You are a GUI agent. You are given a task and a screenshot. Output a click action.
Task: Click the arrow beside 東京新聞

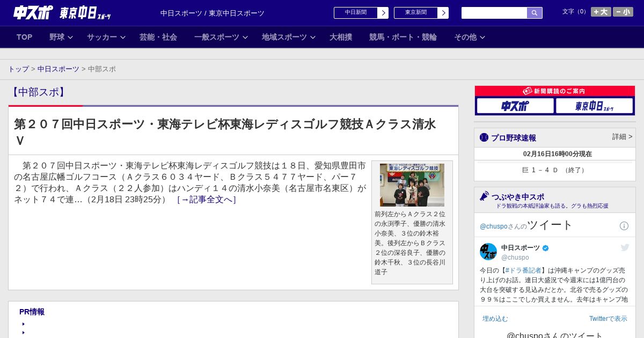443,13
